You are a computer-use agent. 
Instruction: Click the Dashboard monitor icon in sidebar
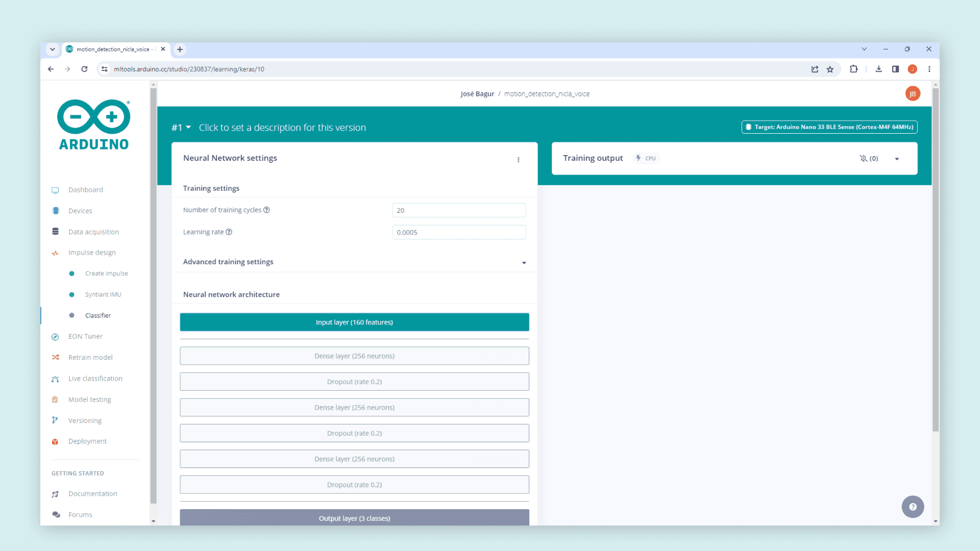(x=55, y=190)
